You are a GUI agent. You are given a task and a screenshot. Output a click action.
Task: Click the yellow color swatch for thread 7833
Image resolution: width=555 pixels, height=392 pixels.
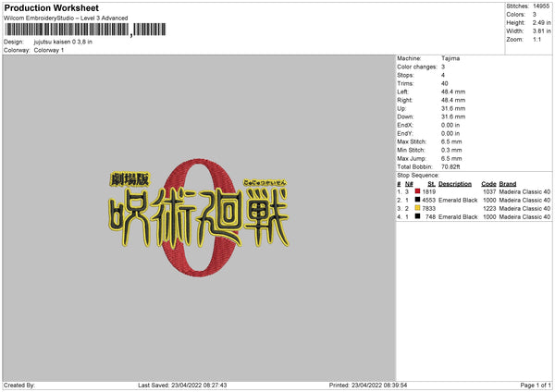417,208
